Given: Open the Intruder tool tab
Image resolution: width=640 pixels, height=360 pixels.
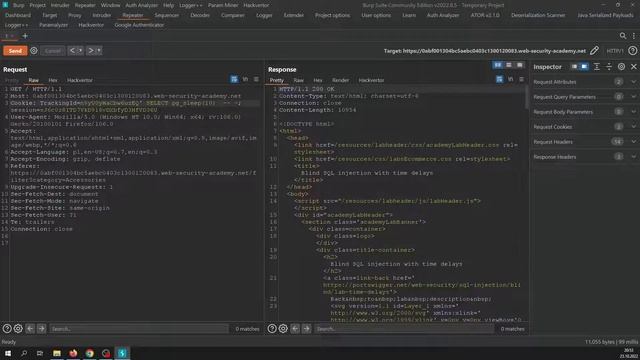Looking at the screenshot, I should tap(102, 15).
